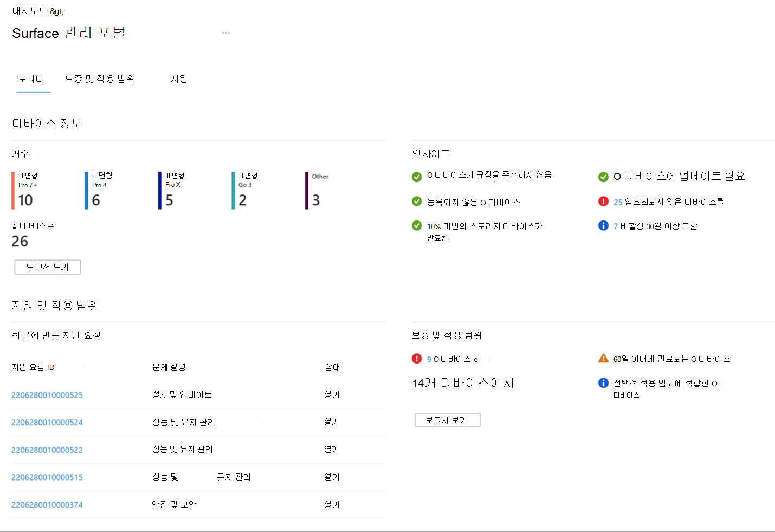Click the Other count 3

point(316,200)
